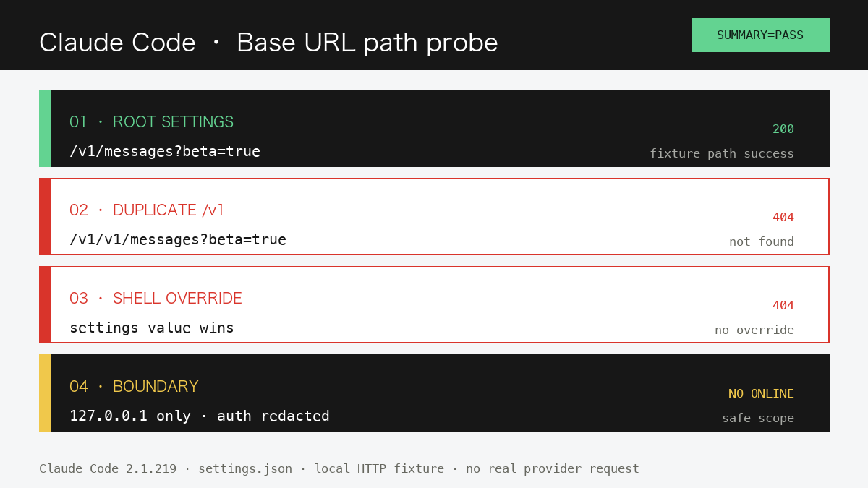Click the footer line starting 'Claude Code 2.1.219'
This screenshot has width=868, height=488.
click(339, 468)
